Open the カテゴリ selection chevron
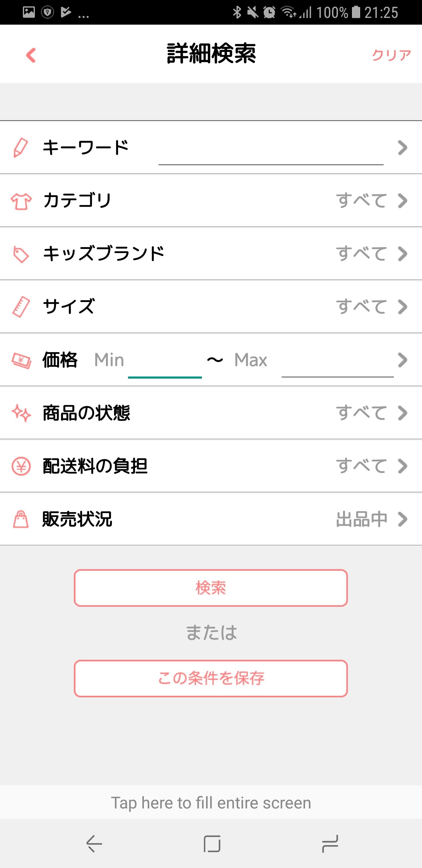 pyautogui.click(x=402, y=201)
